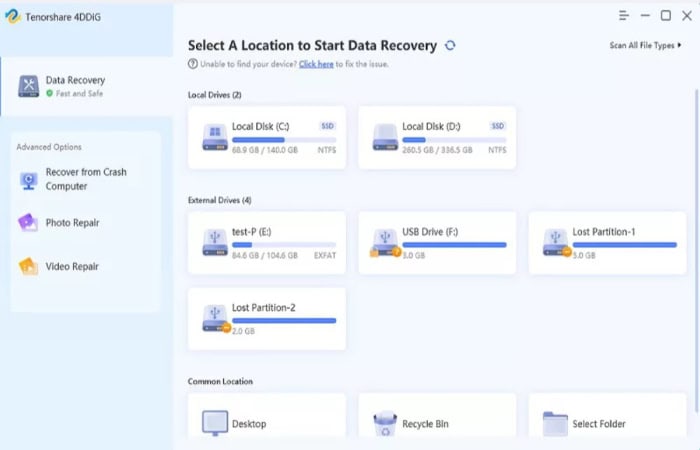Click the 'NTFS' label on Local Disk (C:)
Screen dimensions: 700x450
click(327, 150)
